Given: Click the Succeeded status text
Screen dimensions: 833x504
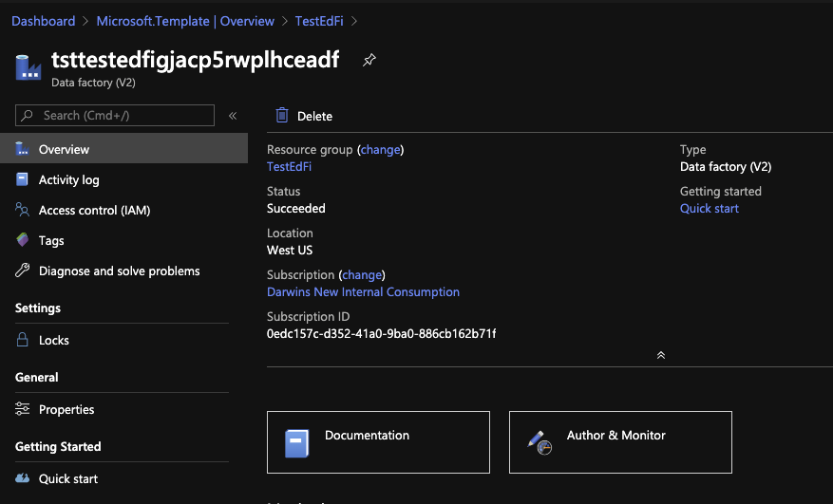Looking at the screenshot, I should [x=296, y=208].
